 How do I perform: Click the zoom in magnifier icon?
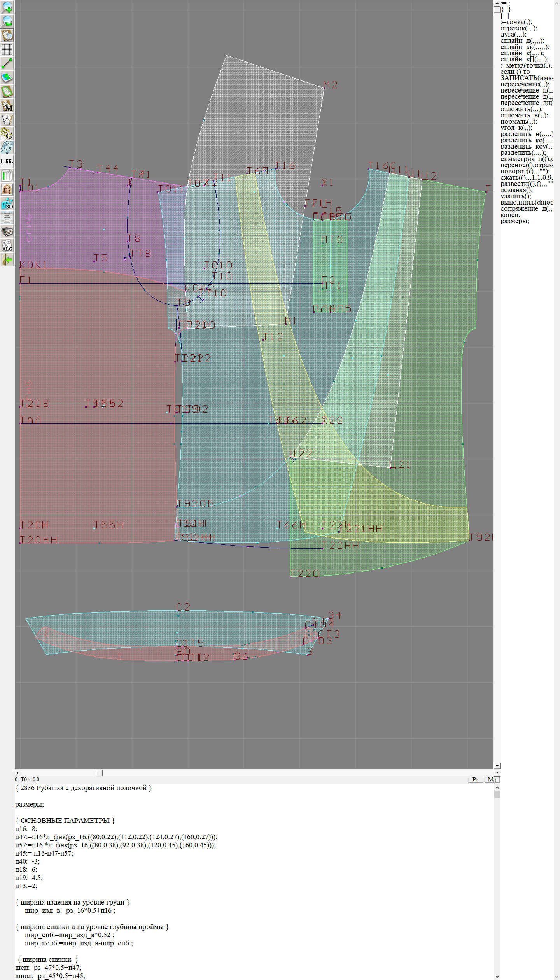click(7, 7)
